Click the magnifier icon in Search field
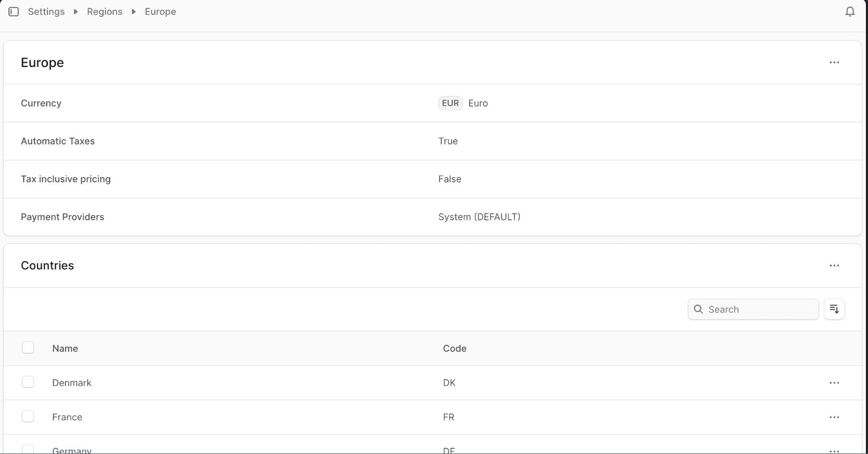The height and width of the screenshot is (454, 868). pos(698,310)
